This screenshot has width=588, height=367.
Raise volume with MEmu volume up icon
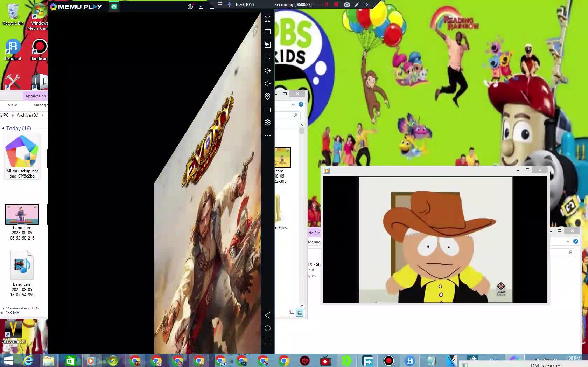point(267,70)
